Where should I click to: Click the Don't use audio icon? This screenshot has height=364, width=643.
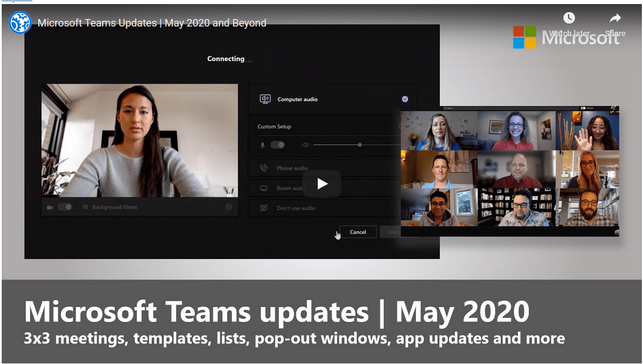click(x=264, y=208)
